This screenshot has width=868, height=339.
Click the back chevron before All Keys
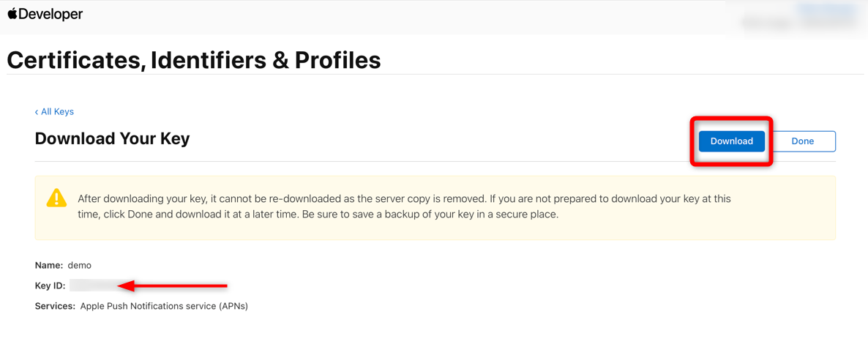(x=37, y=112)
